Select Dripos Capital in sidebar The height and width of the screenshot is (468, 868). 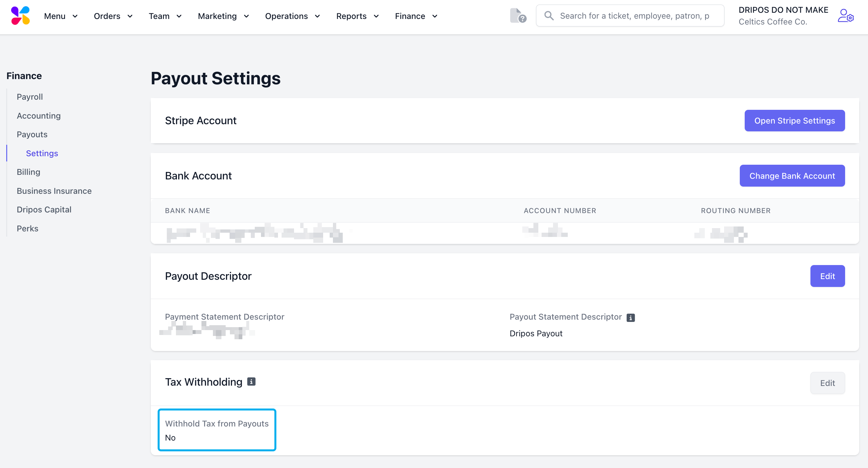(44, 210)
